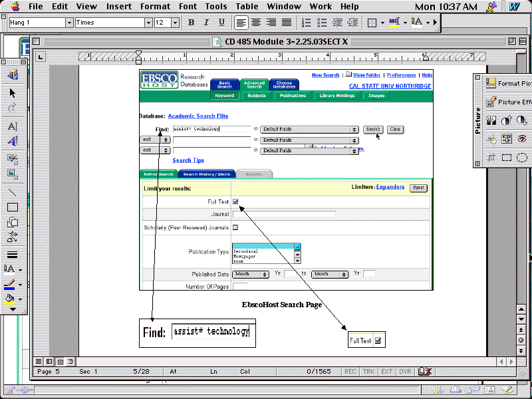This screenshot has height=399, width=532.
Task: Toggle REC in the status bar
Action: coord(350,372)
